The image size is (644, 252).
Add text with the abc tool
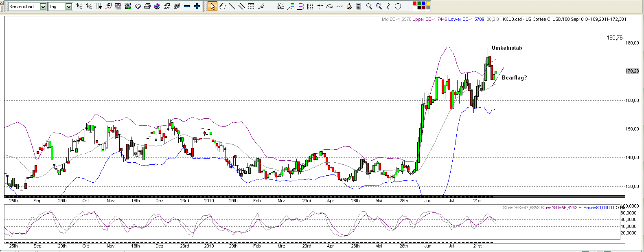click(340, 6)
